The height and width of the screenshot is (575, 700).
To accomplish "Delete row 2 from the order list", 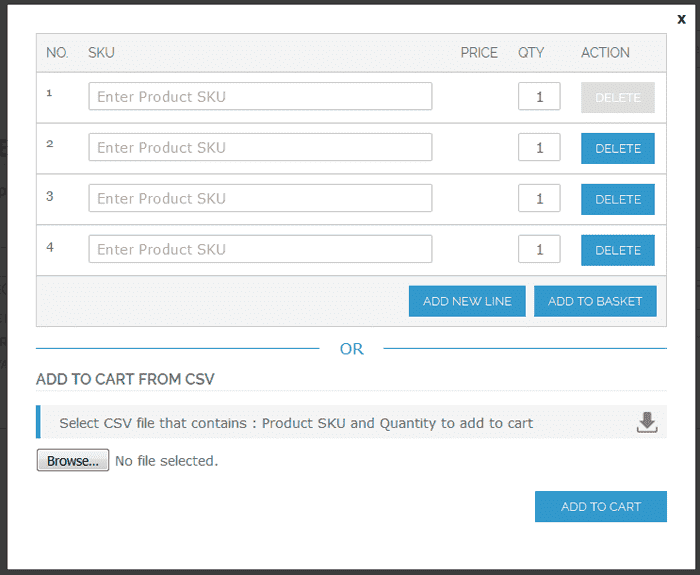I will [x=617, y=148].
